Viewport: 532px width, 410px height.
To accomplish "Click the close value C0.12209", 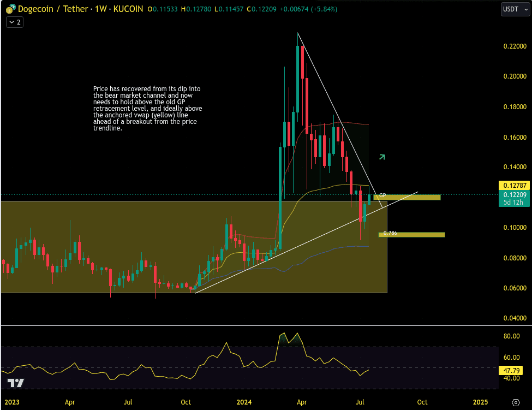I will click(x=261, y=9).
